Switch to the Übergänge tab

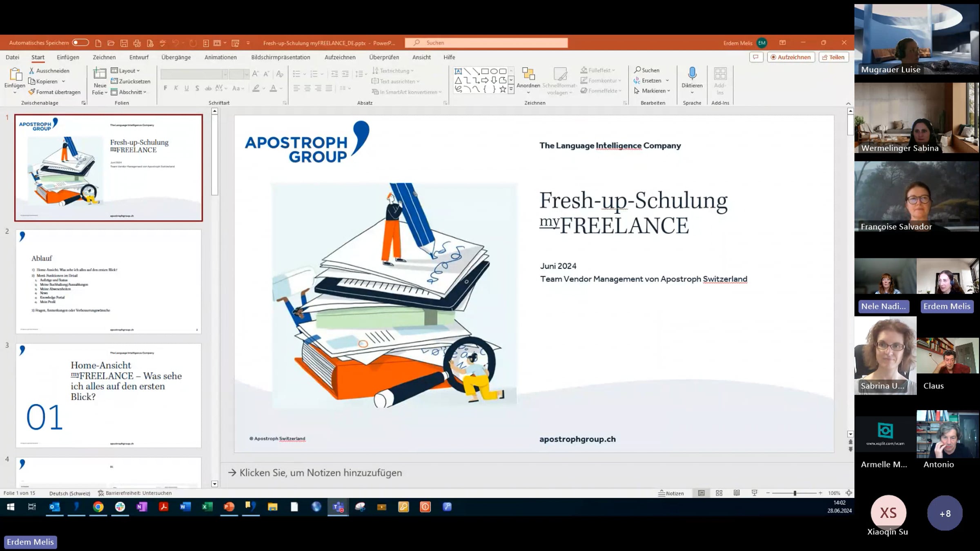(176, 57)
